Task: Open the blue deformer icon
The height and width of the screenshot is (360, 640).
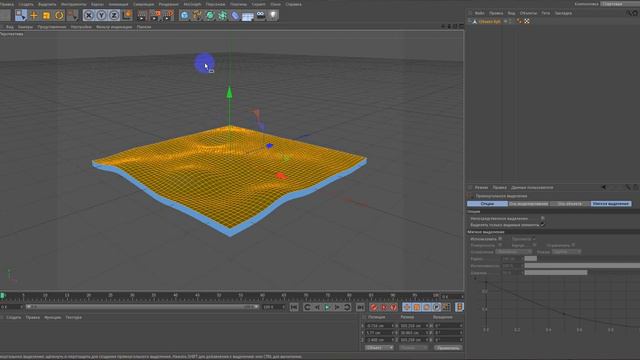Action: 235,16
